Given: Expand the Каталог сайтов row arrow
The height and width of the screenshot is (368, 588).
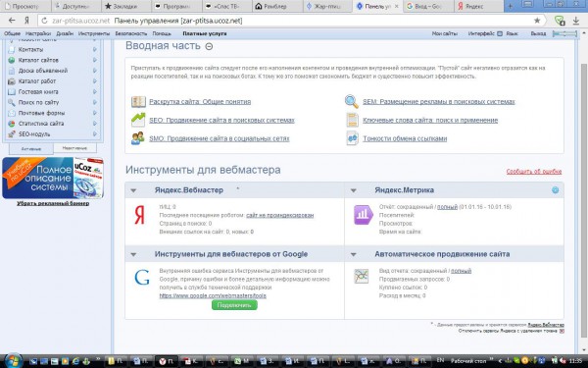Looking at the screenshot, I should pos(95,60).
